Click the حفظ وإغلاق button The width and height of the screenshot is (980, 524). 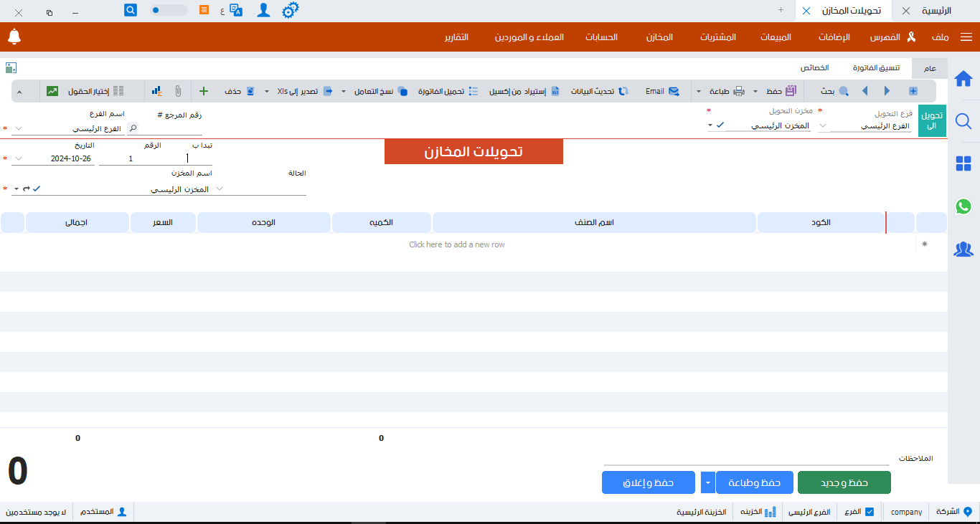coord(648,482)
